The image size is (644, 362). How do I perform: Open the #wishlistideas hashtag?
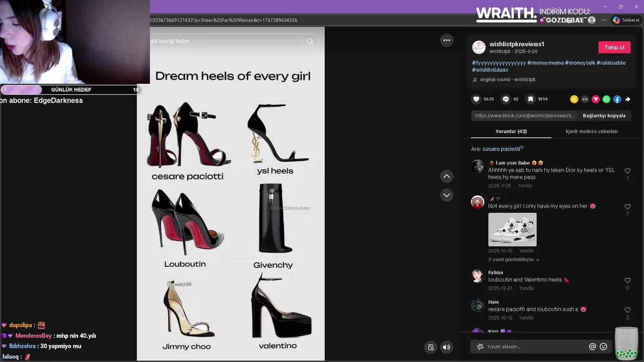(490, 70)
